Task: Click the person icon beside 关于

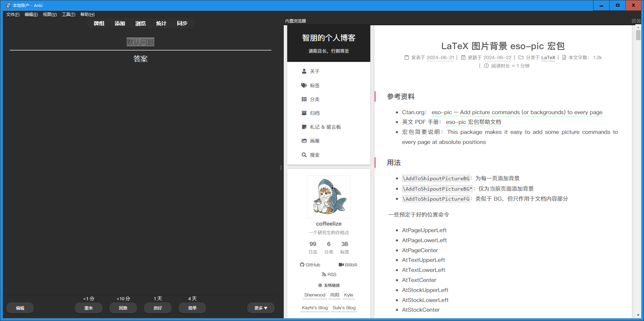Action: coord(304,71)
